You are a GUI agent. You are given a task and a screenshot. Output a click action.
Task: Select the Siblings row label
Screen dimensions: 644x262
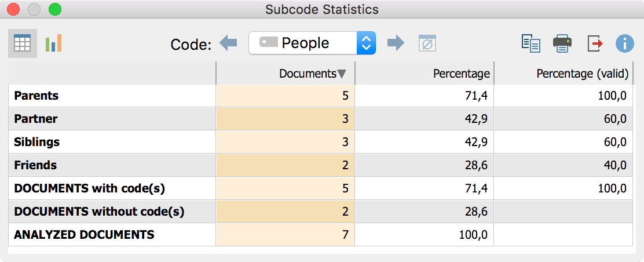pyautogui.click(x=37, y=142)
